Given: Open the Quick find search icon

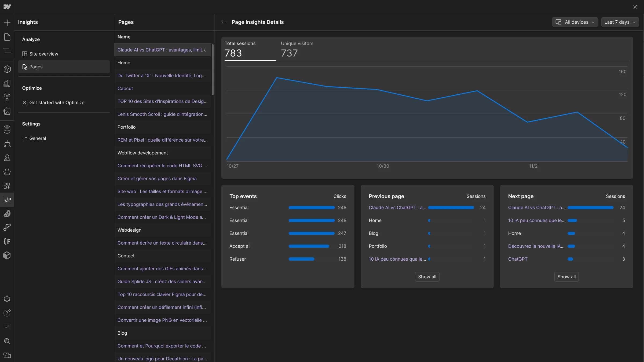Looking at the screenshot, I should pyautogui.click(x=7, y=341).
